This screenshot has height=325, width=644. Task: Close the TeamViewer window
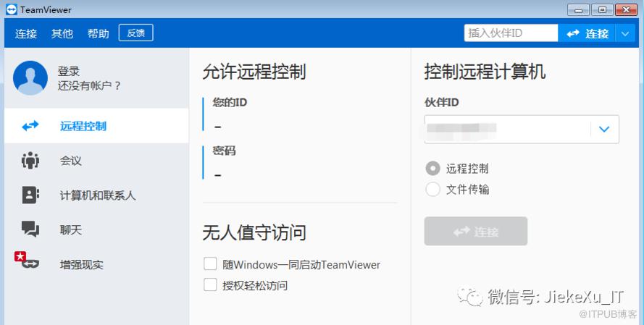tap(626, 10)
